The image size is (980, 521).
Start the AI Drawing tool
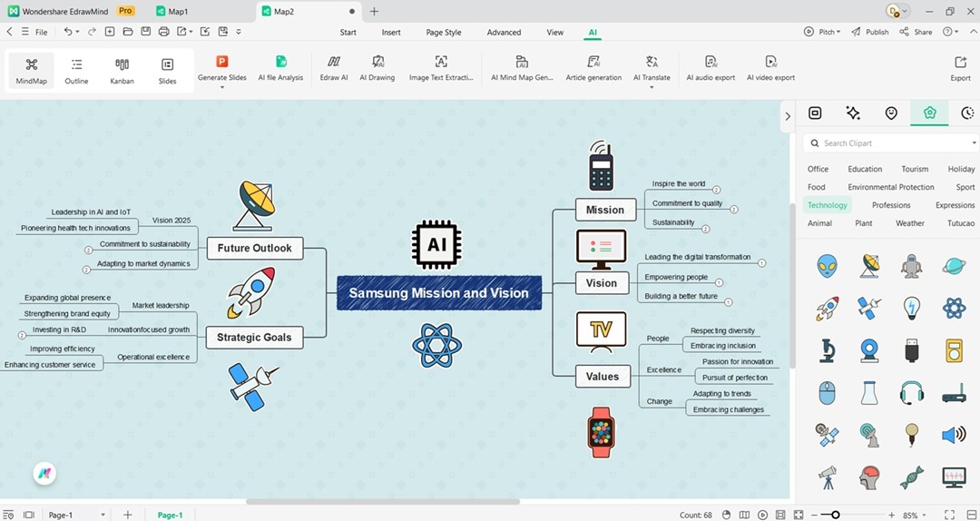coord(377,68)
